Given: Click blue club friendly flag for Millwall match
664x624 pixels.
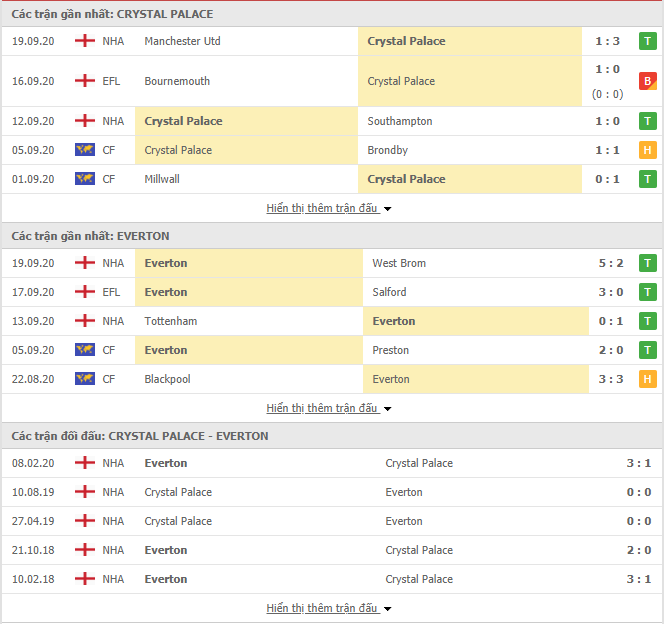Looking at the screenshot, I should click(85, 179).
